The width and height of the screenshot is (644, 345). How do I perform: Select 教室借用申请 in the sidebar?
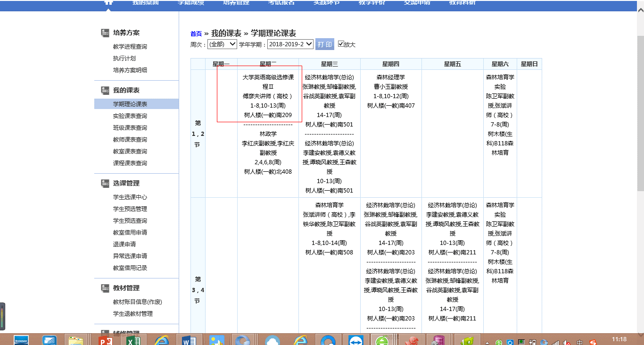(130, 233)
